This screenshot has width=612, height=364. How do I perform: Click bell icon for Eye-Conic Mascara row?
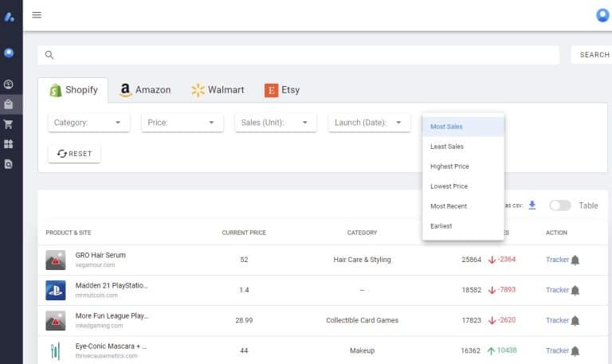point(575,350)
